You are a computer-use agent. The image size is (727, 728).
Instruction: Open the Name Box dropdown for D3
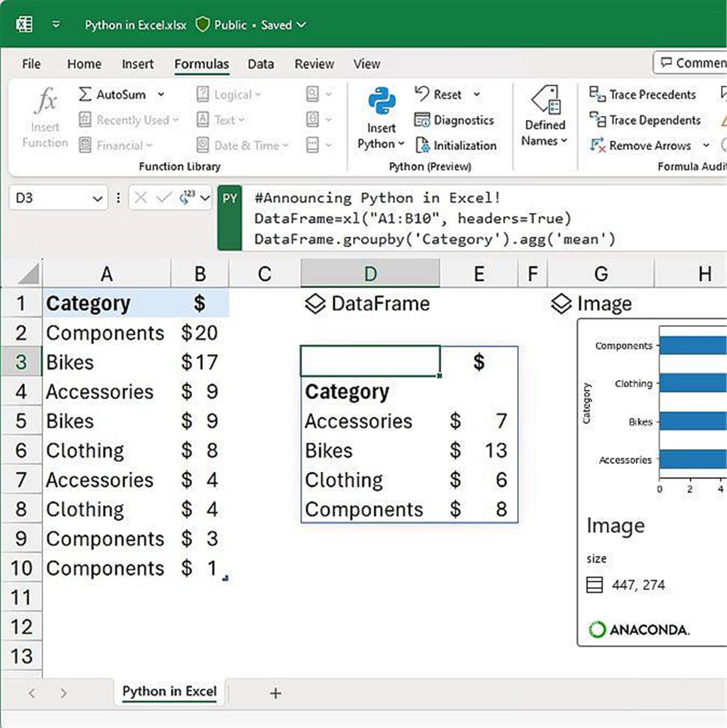point(97,199)
